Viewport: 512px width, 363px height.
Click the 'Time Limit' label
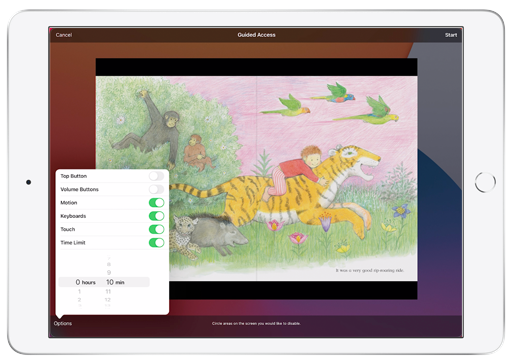[73, 243]
